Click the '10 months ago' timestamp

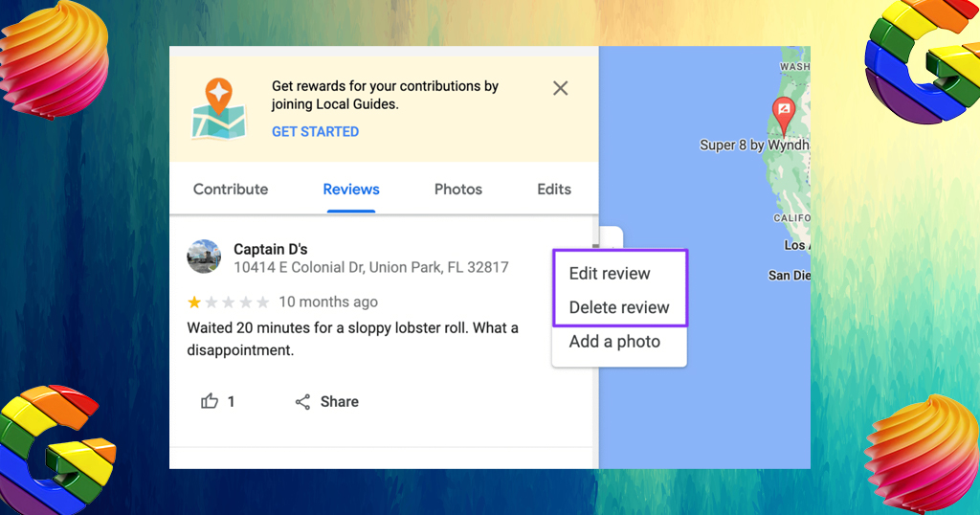coord(328,302)
